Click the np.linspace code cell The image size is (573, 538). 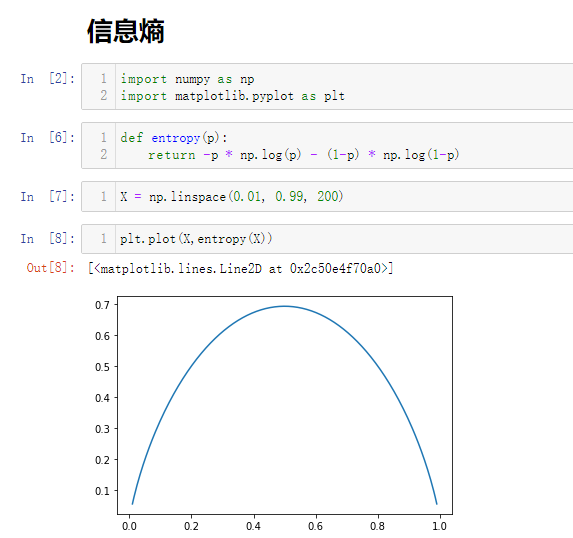tap(327, 197)
